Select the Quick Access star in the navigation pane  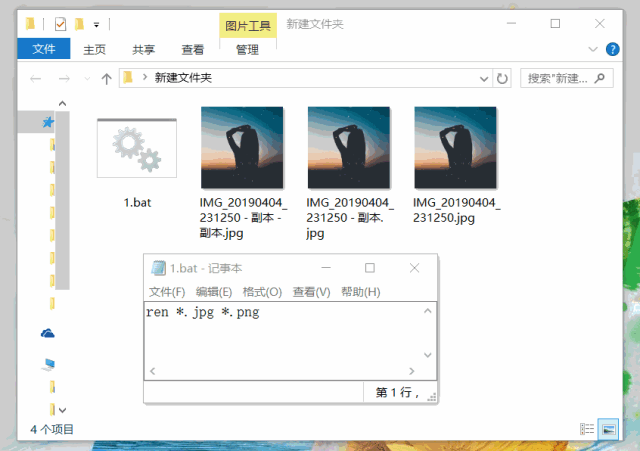[48, 122]
